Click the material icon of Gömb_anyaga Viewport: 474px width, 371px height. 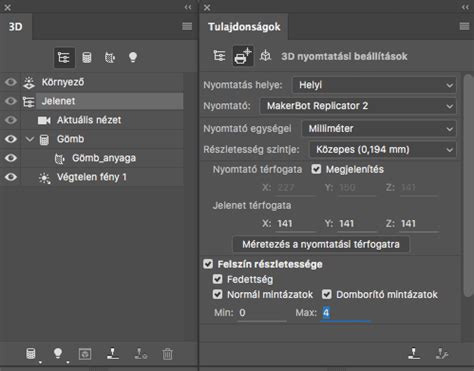[59, 159]
